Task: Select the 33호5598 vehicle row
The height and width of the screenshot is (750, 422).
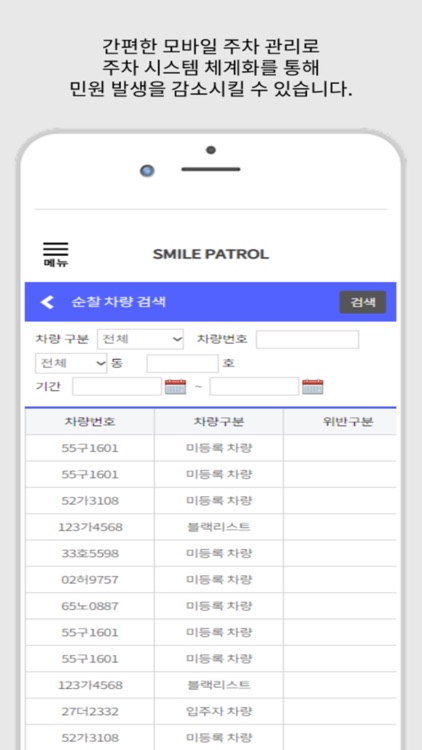Action: click(211, 553)
